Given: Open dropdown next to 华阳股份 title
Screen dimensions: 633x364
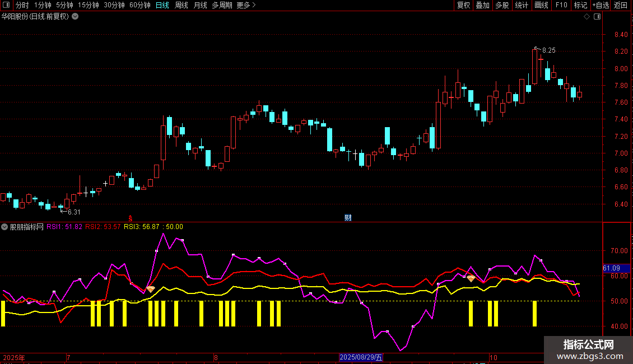Looking at the screenshot, I should 75,17.
